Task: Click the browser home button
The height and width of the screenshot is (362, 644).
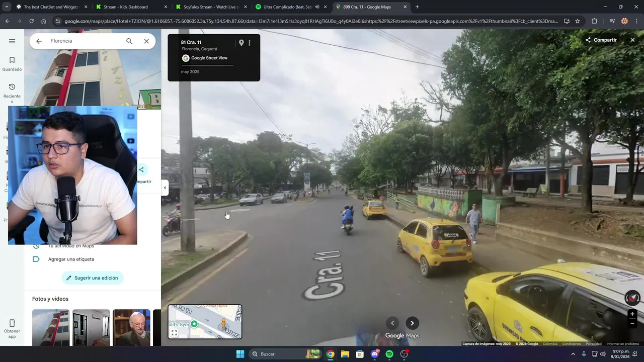Action: click(x=44, y=21)
